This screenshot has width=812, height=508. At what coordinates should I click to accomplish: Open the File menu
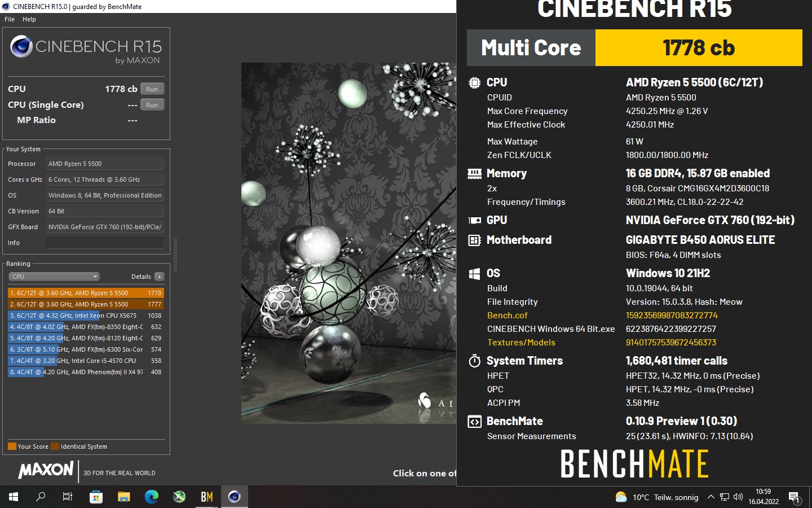coord(10,19)
